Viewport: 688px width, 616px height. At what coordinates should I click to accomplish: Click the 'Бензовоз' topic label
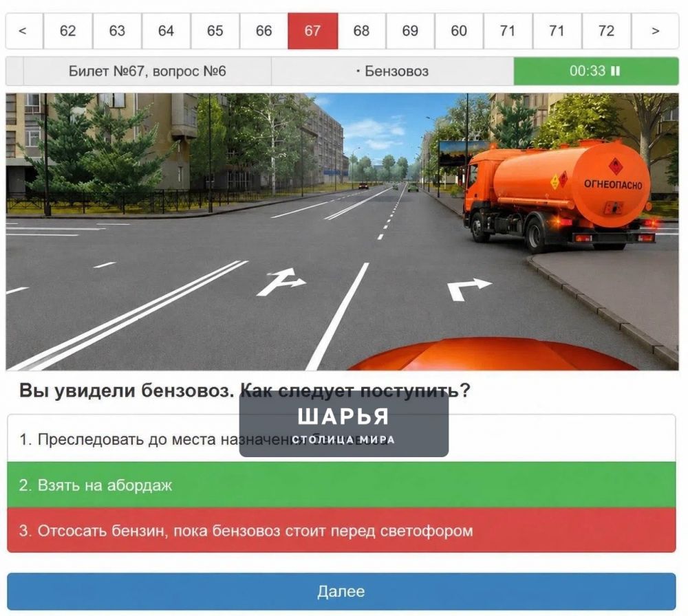click(x=393, y=71)
